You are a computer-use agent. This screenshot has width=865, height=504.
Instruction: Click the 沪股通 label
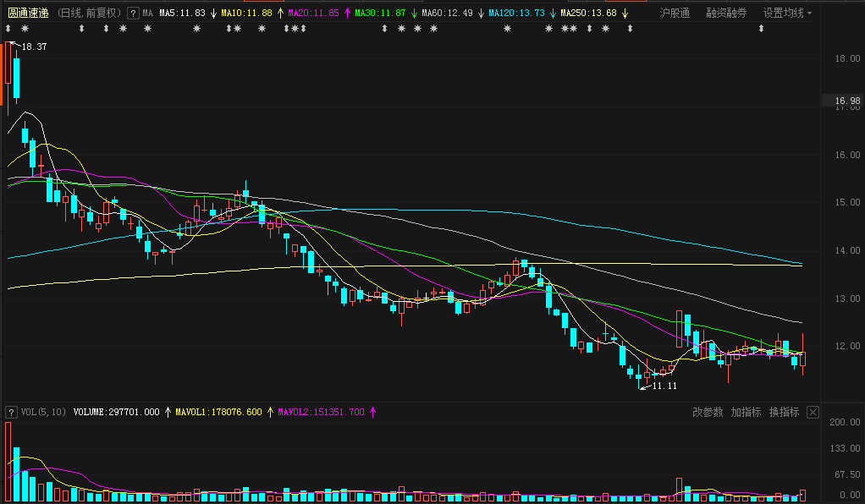tap(675, 13)
